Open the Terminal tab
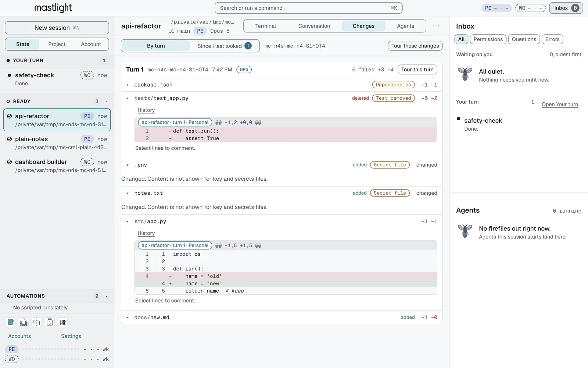Screen dimensions: 588x368 pos(265,26)
